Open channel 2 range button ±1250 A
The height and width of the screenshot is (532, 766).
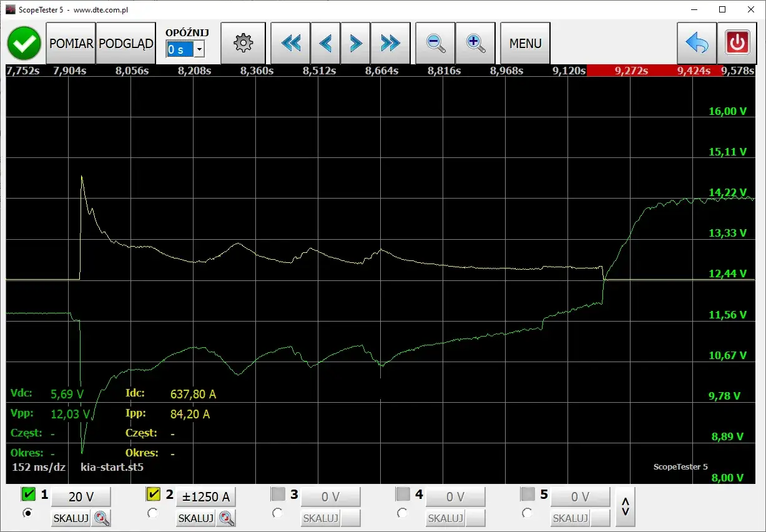pyautogui.click(x=205, y=497)
